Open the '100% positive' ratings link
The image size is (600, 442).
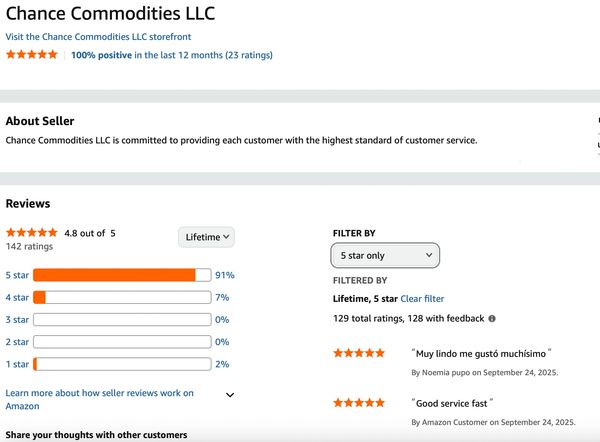click(x=101, y=55)
